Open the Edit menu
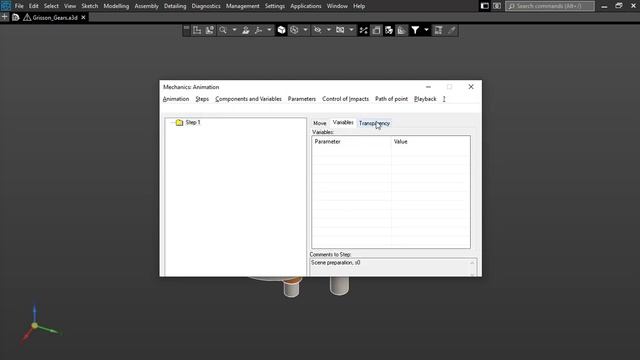Viewport: 640px width, 360px height. pos(33,6)
